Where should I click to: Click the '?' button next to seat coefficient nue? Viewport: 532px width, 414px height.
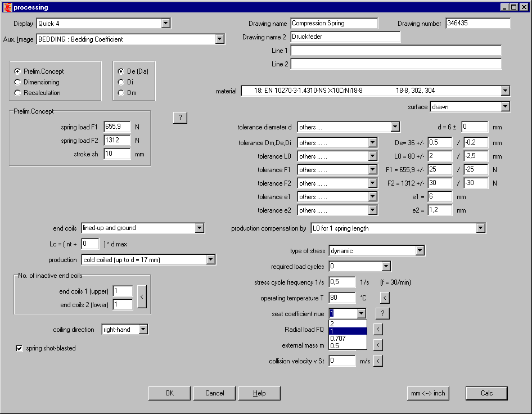(x=382, y=313)
